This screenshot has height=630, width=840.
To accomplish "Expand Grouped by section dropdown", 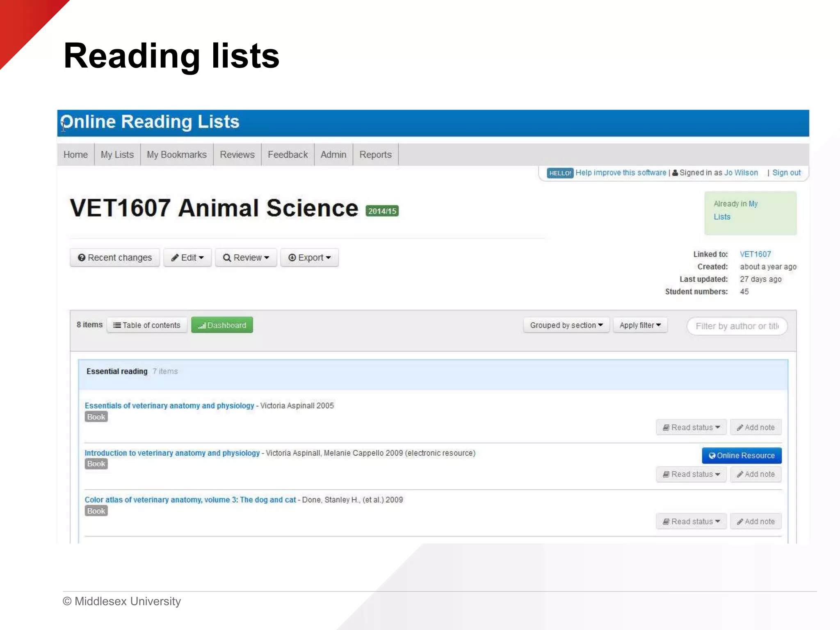I will pos(566,325).
